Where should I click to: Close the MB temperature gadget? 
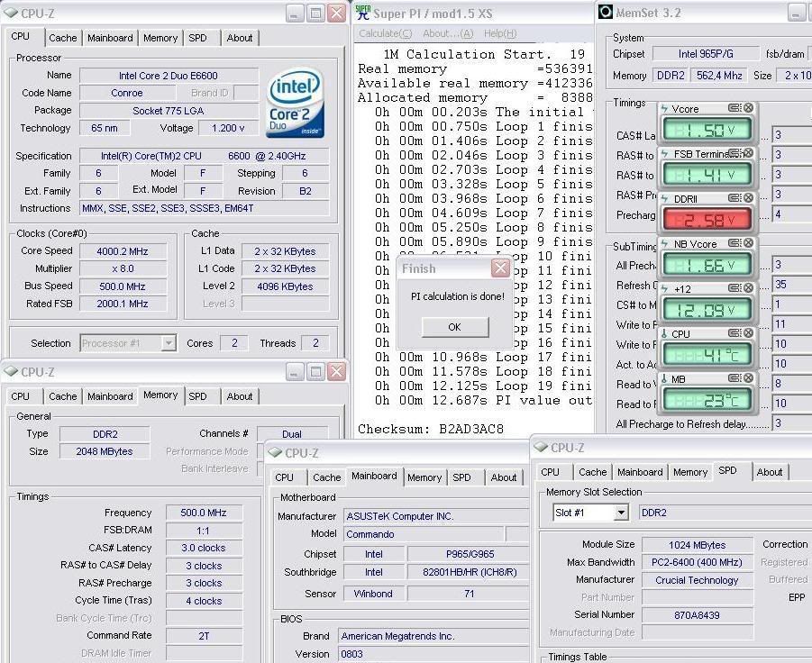click(x=748, y=378)
